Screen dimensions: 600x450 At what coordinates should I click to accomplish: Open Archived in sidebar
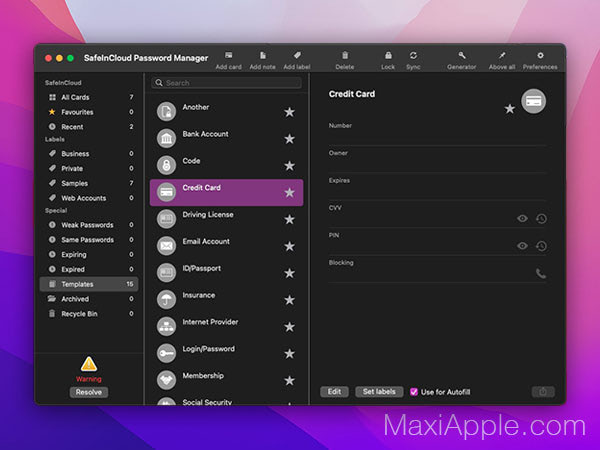pyautogui.click(x=90, y=299)
